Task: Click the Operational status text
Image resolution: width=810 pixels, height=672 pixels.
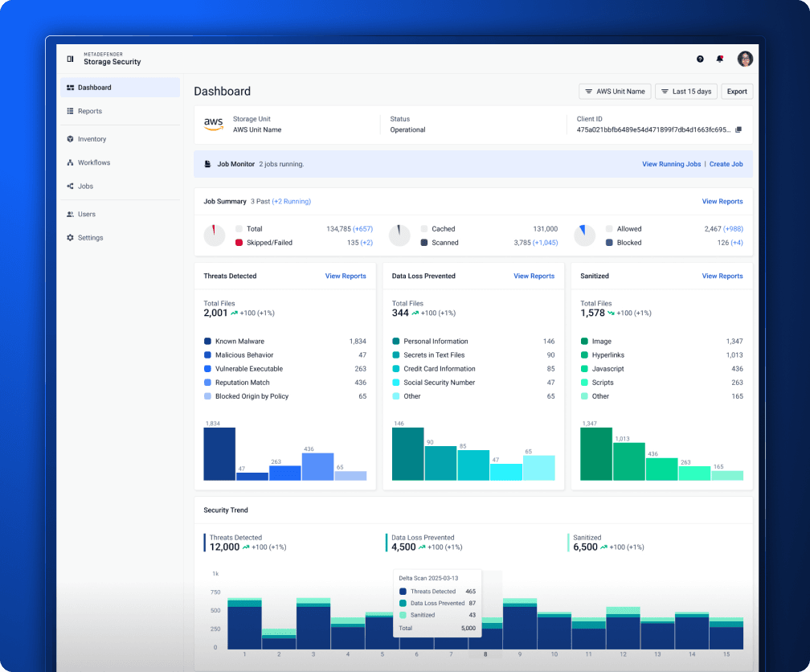Action: 407,129
